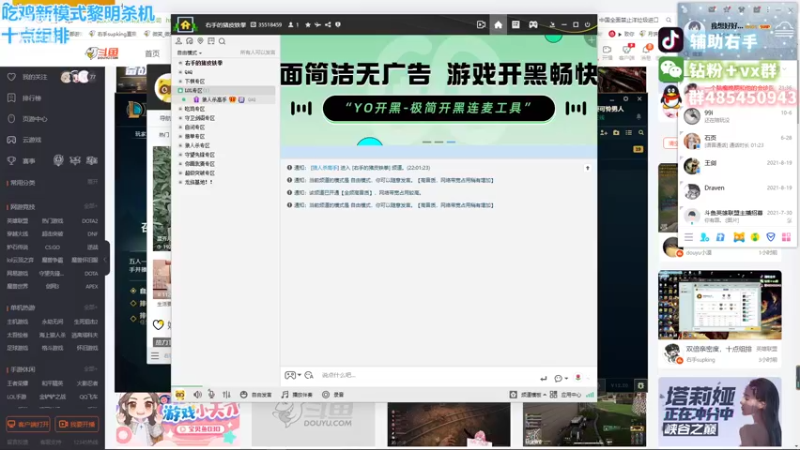Open the 王剑 chat in QQ list
This screenshot has width=800, height=450.
coord(737,166)
